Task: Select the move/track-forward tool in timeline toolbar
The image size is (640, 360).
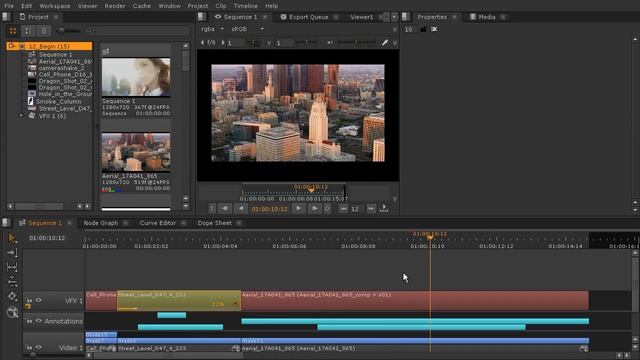Action: [x=12, y=253]
